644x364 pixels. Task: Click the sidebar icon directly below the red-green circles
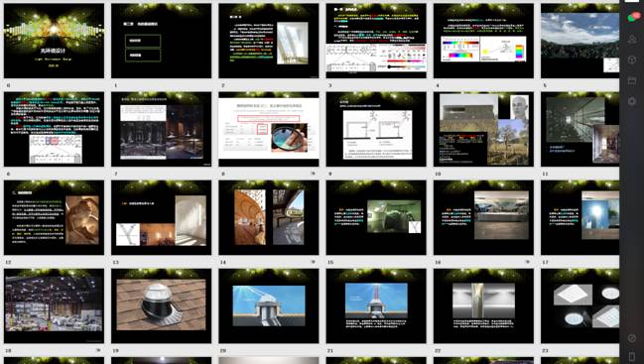click(x=632, y=39)
